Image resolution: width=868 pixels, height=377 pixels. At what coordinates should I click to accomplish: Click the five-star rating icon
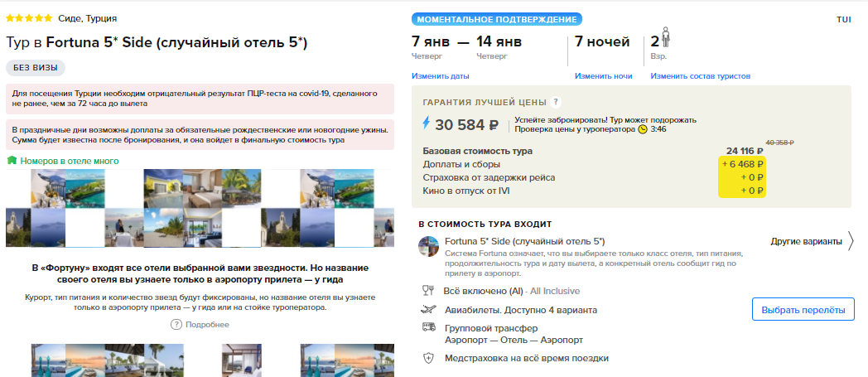click(29, 18)
